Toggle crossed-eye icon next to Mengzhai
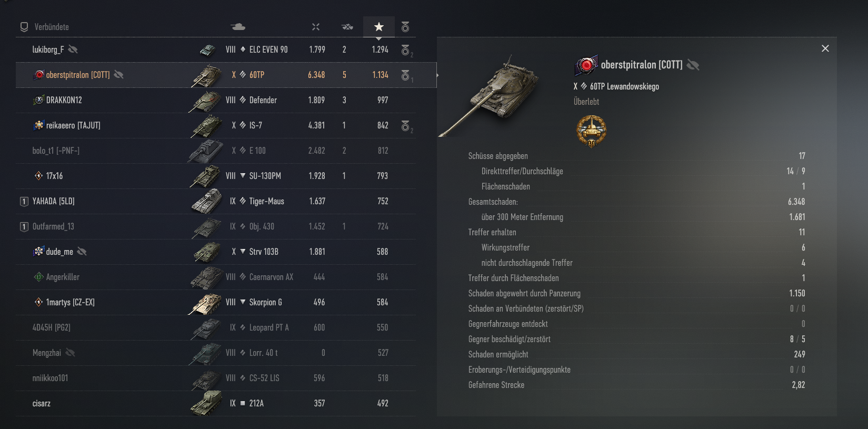The height and width of the screenshot is (429, 868). tap(70, 353)
